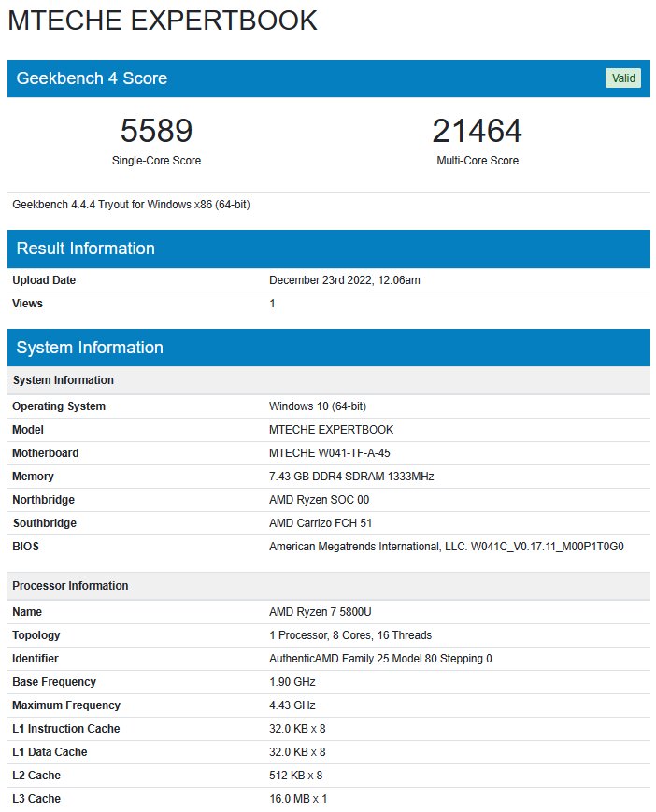Click the Single-Core Score label
656x812 pixels.
156,161
